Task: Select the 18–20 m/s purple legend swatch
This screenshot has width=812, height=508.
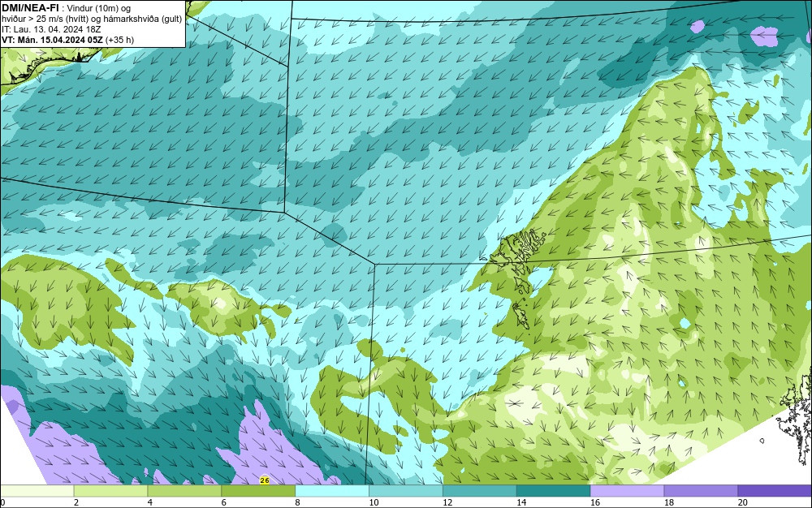Action: (x=702, y=491)
